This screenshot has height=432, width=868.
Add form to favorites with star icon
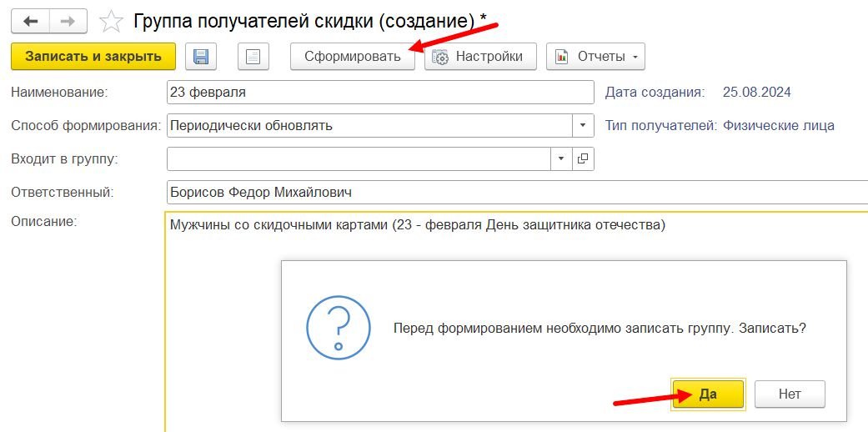point(111,21)
